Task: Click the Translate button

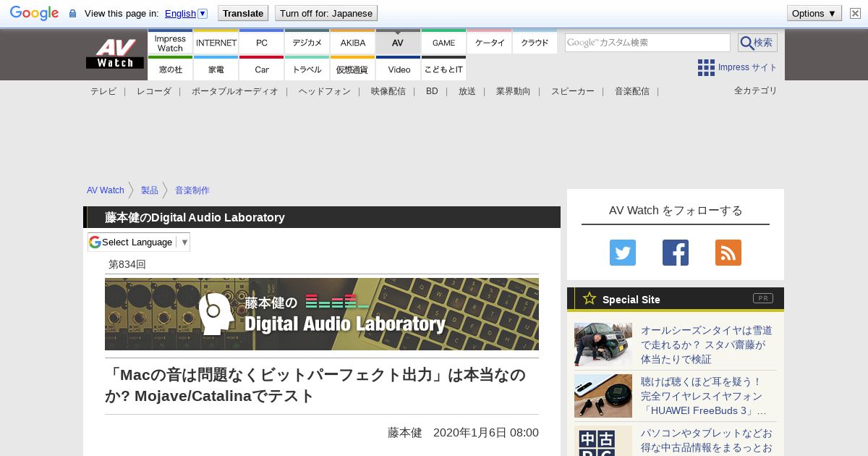Action: pyautogui.click(x=243, y=13)
